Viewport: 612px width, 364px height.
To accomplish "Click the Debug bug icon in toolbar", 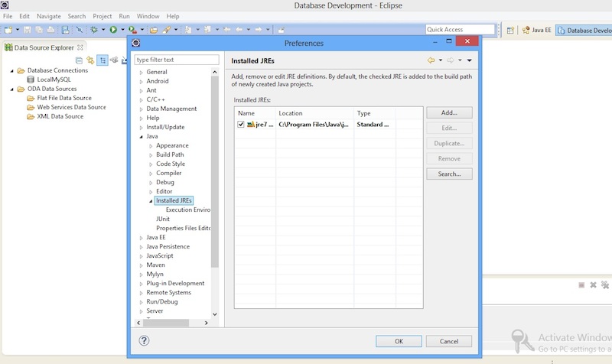I will click(x=93, y=30).
